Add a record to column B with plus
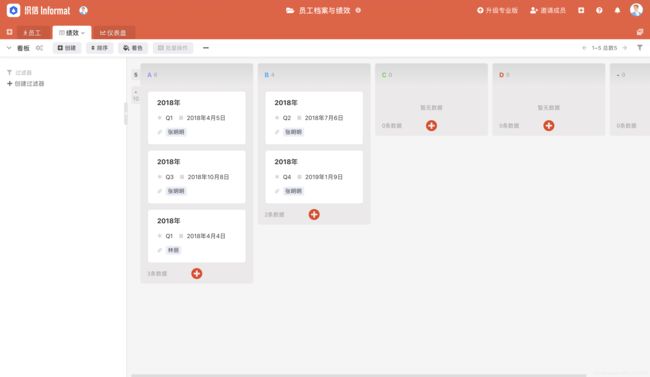Screen dimensions: 650x377 click(314, 214)
